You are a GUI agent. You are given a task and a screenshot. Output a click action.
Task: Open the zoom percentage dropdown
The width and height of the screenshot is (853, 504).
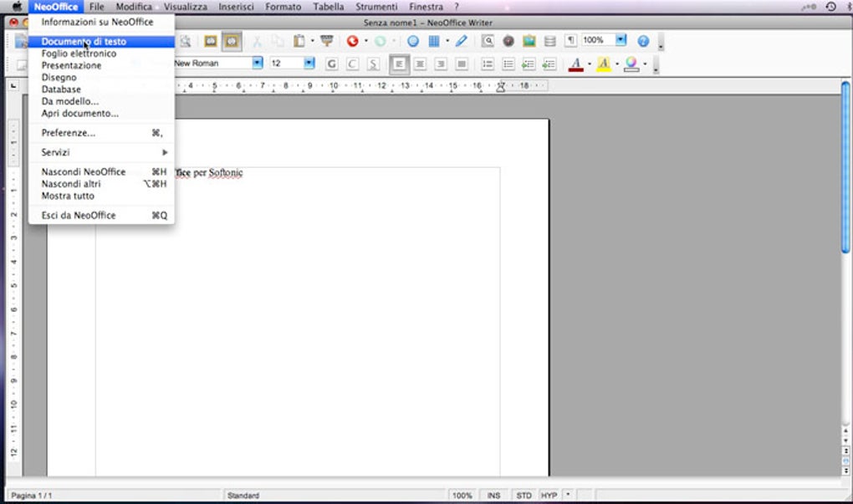coord(621,40)
